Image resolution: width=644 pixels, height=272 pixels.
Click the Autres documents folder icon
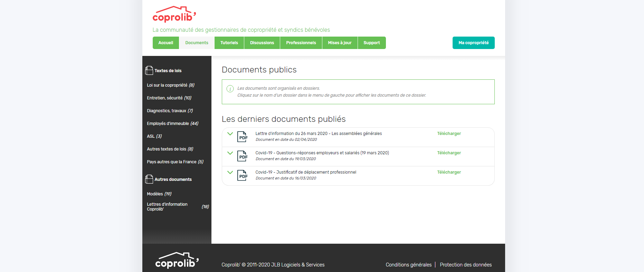click(149, 179)
